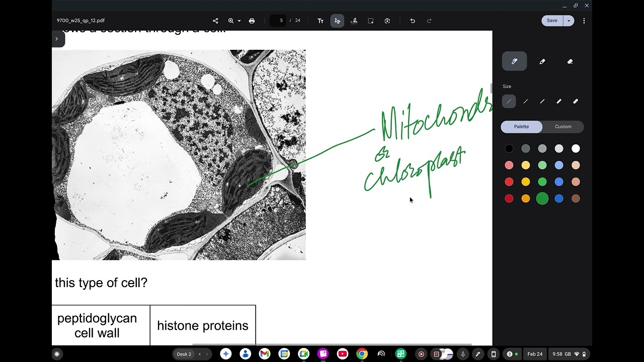Open the signature tool

tap(354, 21)
